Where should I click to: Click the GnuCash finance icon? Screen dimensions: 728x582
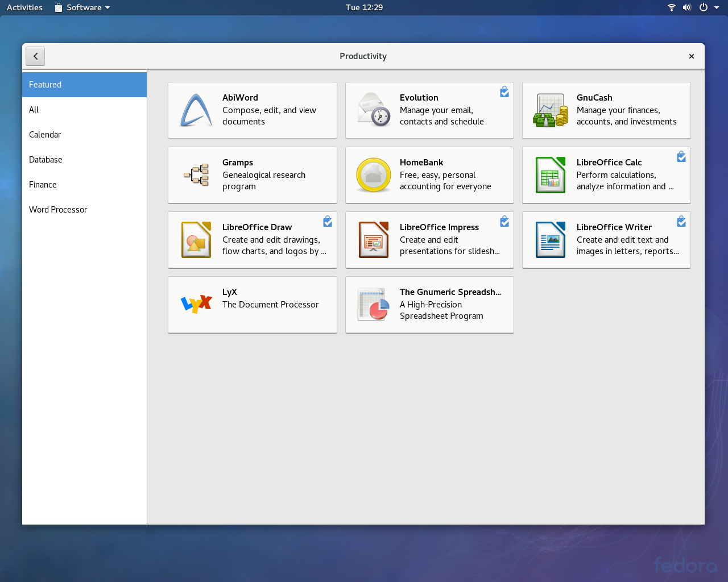[x=551, y=110]
